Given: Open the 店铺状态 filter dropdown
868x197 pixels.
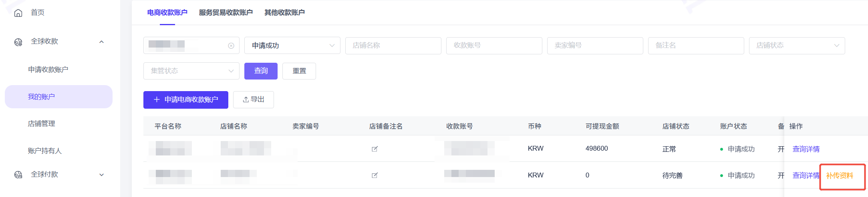Looking at the screenshot, I should (797, 46).
